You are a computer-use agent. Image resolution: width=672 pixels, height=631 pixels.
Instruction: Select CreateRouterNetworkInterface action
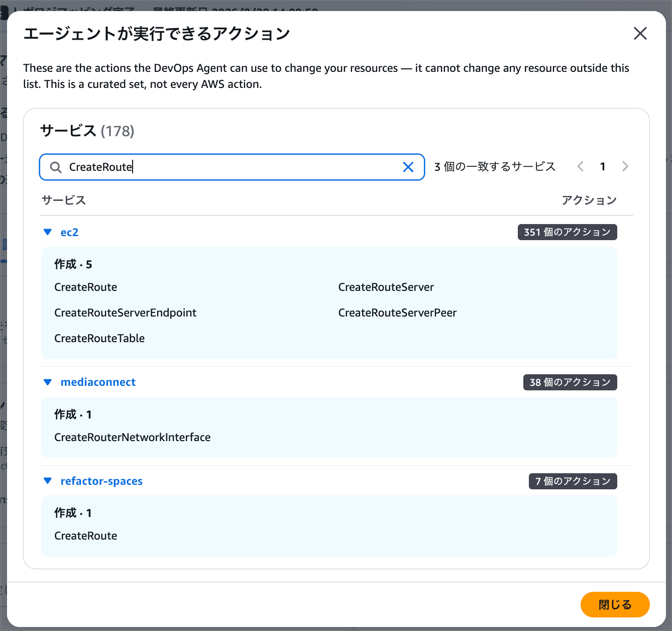coord(132,437)
